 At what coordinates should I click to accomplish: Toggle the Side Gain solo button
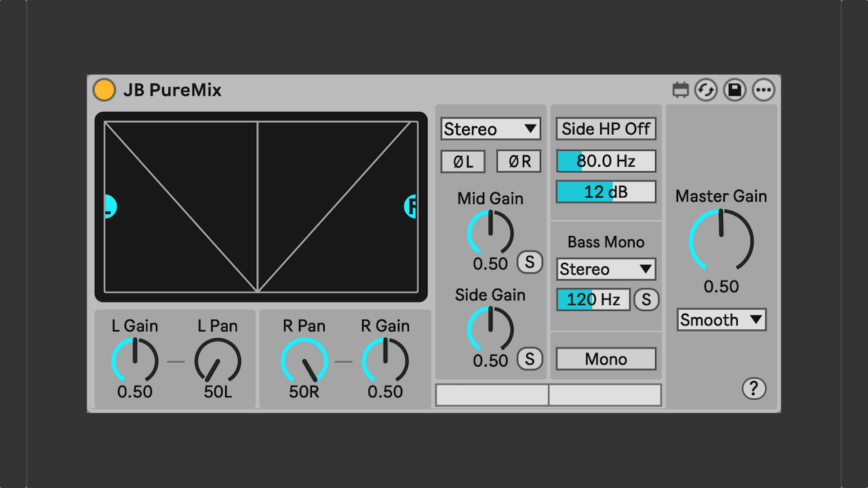pos(530,359)
